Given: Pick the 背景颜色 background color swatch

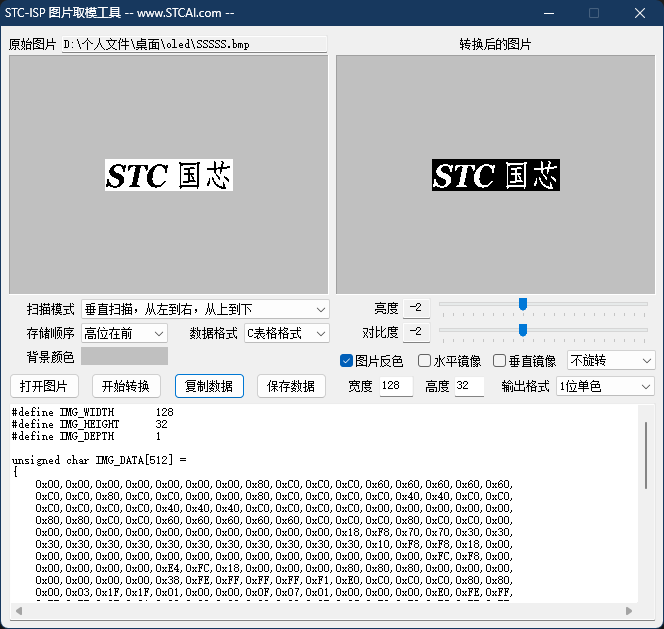Looking at the screenshot, I should pyautogui.click(x=124, y=356).
